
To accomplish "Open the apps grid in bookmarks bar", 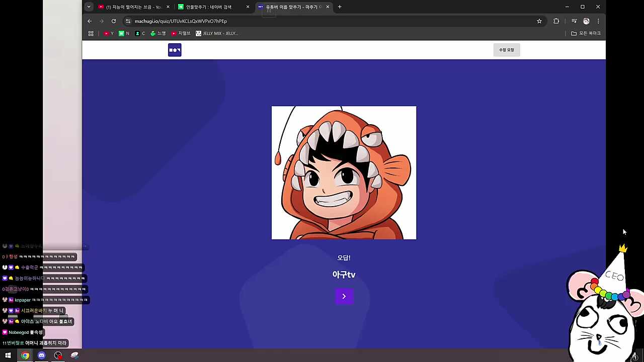I will (x=91, y=34).
